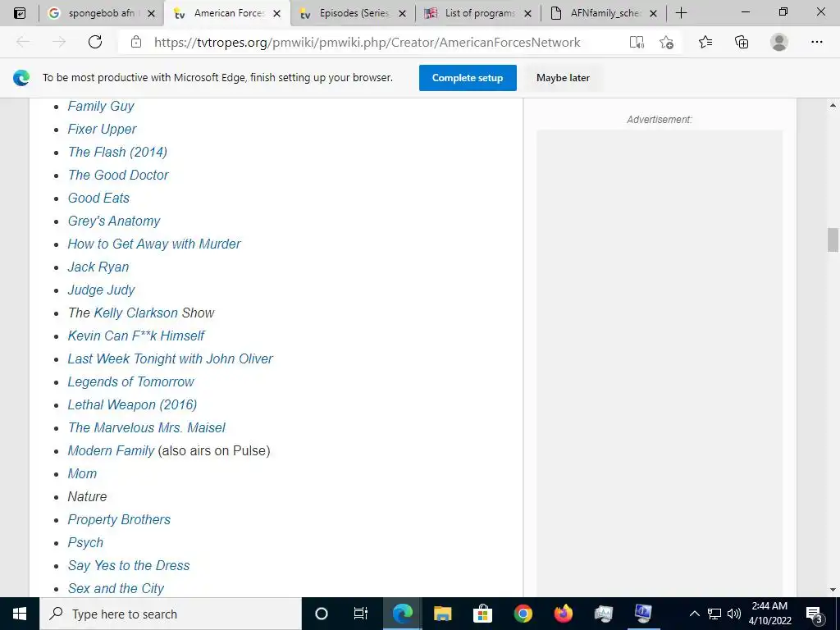Open the Property Brothers link

click(x=119, y=519)
